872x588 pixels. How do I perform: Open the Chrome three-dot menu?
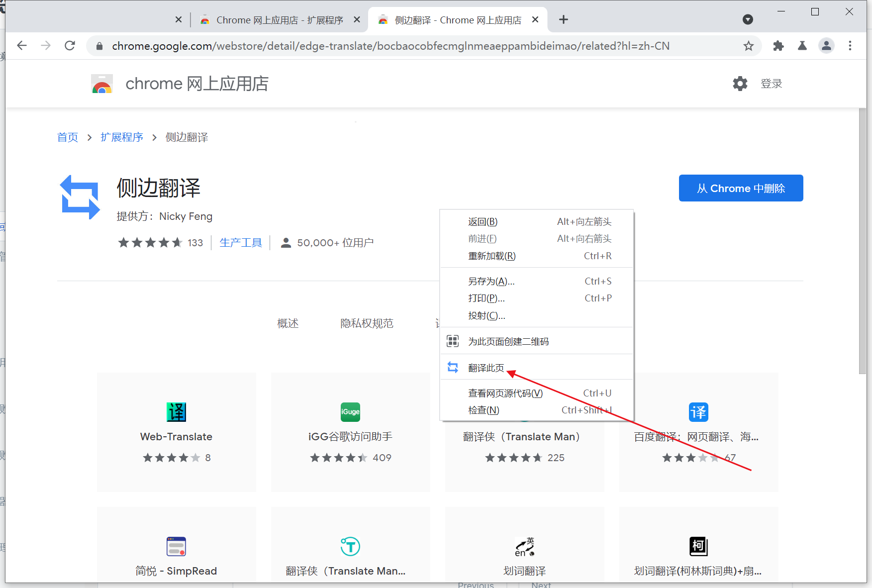click(x=850, y=46)
